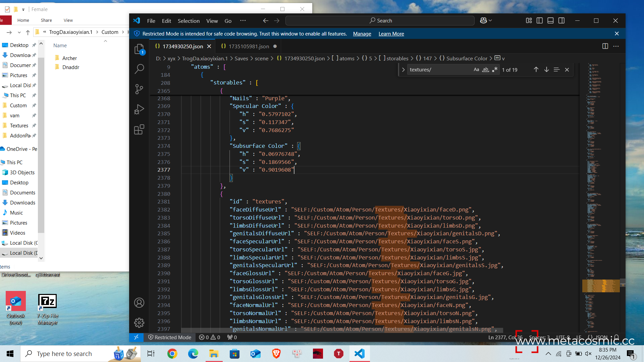Dismiss the Restricted Mode banner
Viewport: 644px width, 362px height.
click(616, 34)
